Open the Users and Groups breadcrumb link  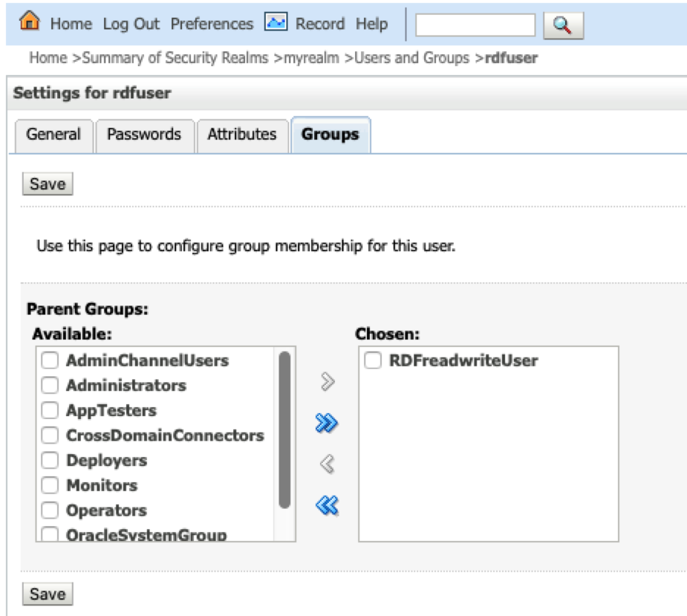click(x=411, y=58)
